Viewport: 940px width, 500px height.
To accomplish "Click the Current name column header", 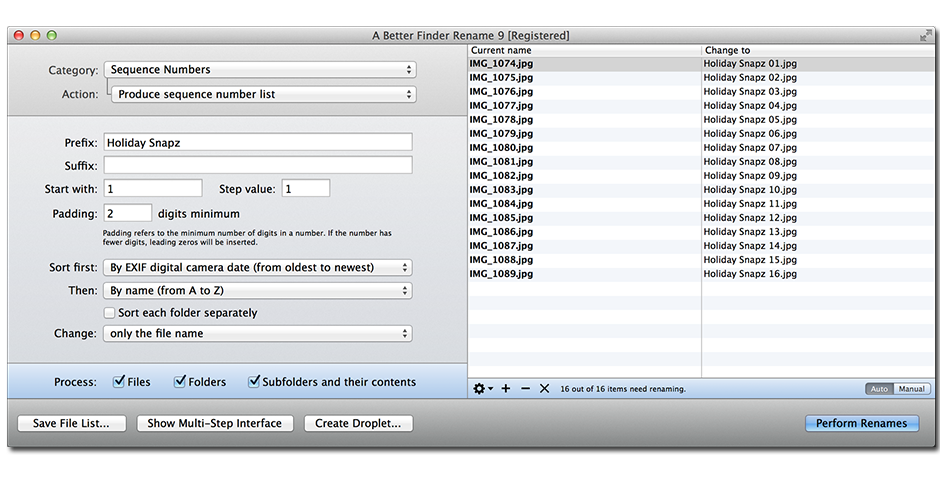I will 585,50.
